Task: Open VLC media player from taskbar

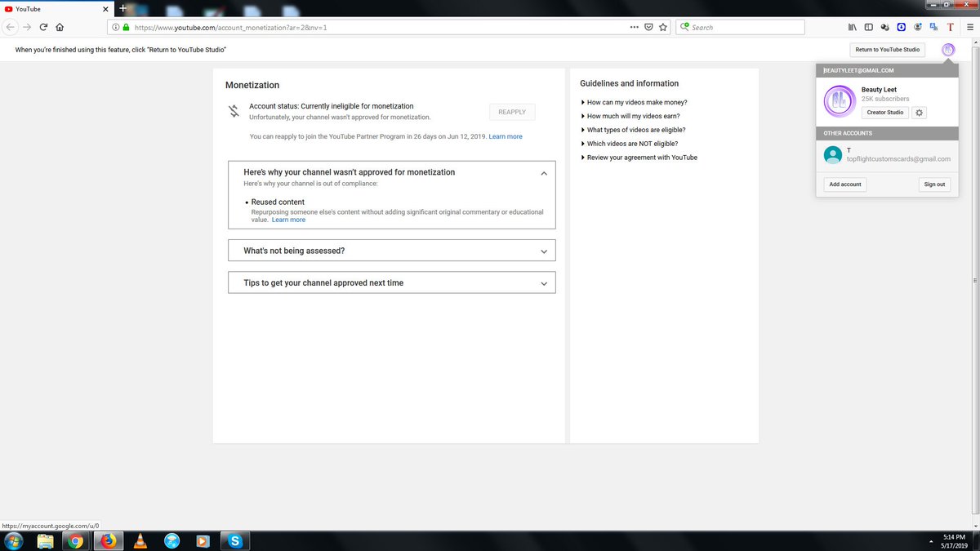Action: pos(140,540)
